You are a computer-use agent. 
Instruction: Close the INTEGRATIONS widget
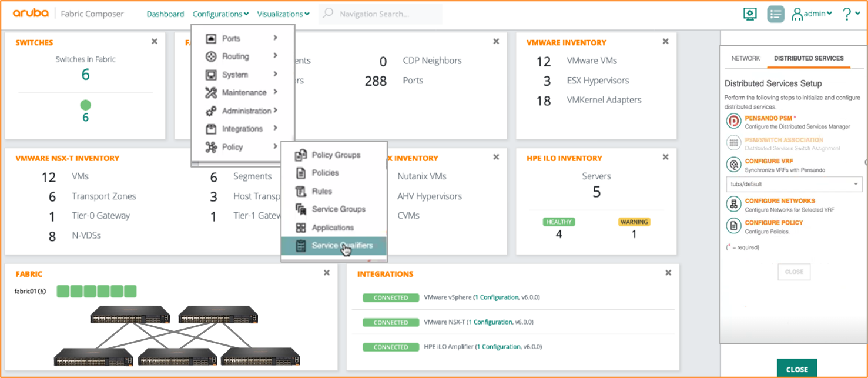[x=668, y=273]
